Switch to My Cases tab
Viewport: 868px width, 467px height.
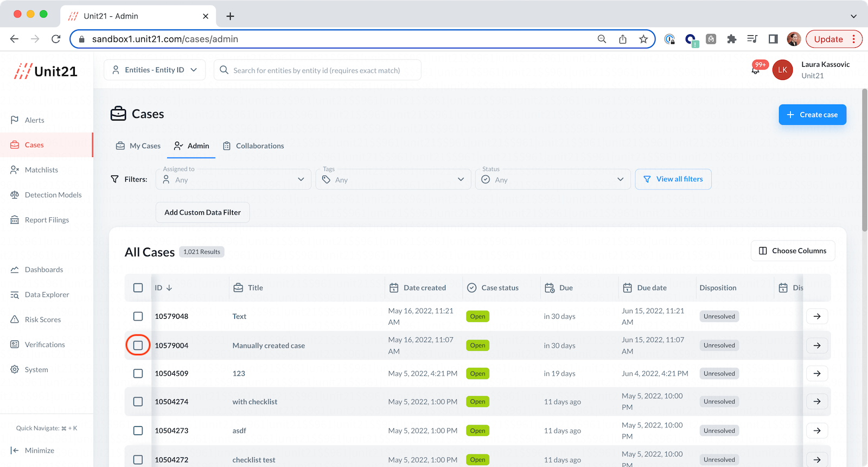[x=138, y=146]
